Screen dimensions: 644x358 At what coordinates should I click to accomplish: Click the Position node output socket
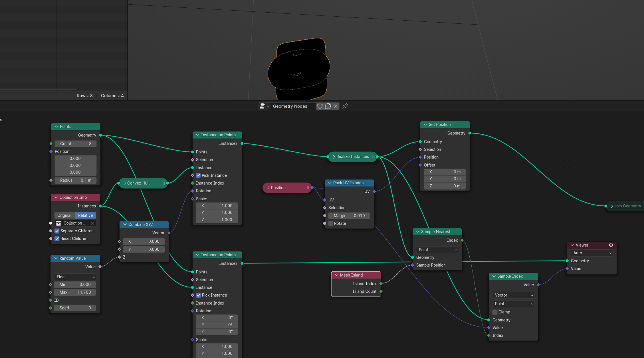pyautogui.click(x=312, y=188)
